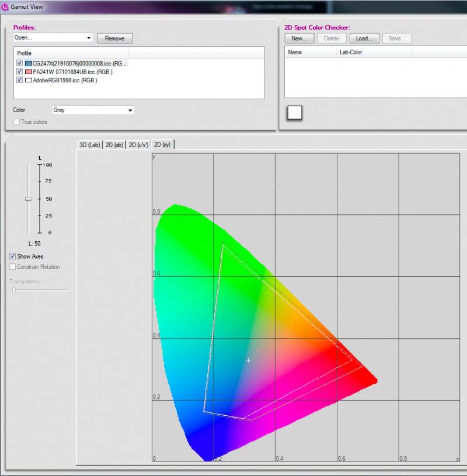Image resolution: width=467 pixels, height=476 pixels.
Task: Switch to the 3D (Lab) tab
Action: click(90, 145)
